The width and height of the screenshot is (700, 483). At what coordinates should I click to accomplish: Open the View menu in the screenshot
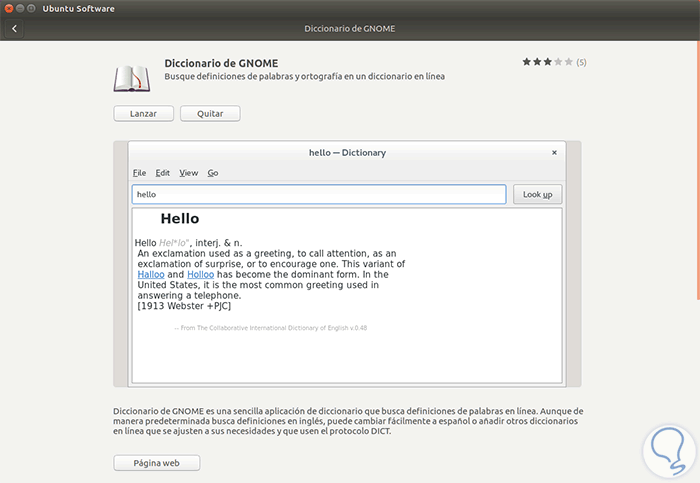click(188, 173)
